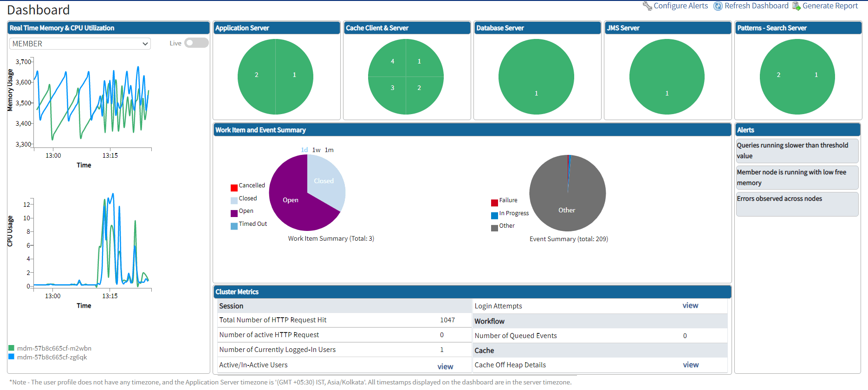Click the green mdm-57b8c665cf-m2wbn legend square
The image size is (868, 390).
coord(12,348)
